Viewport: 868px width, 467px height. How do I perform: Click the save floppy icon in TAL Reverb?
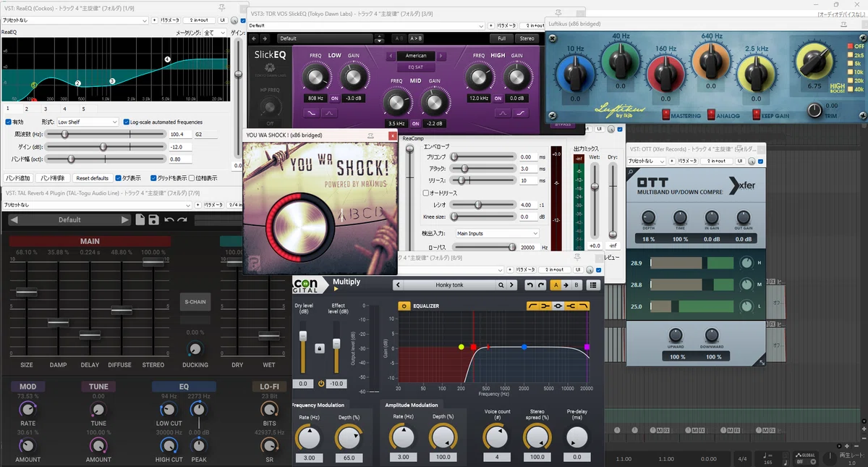(x=153, y=220)
